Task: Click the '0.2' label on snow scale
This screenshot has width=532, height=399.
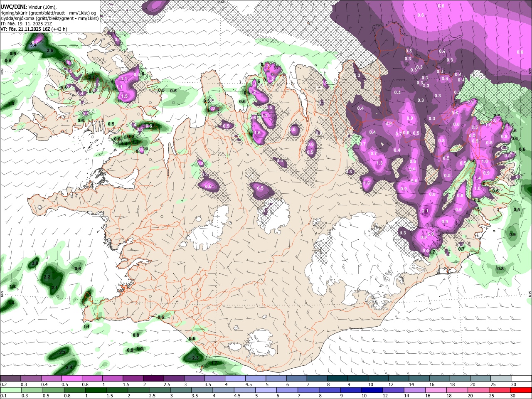Action: [3, 384]
